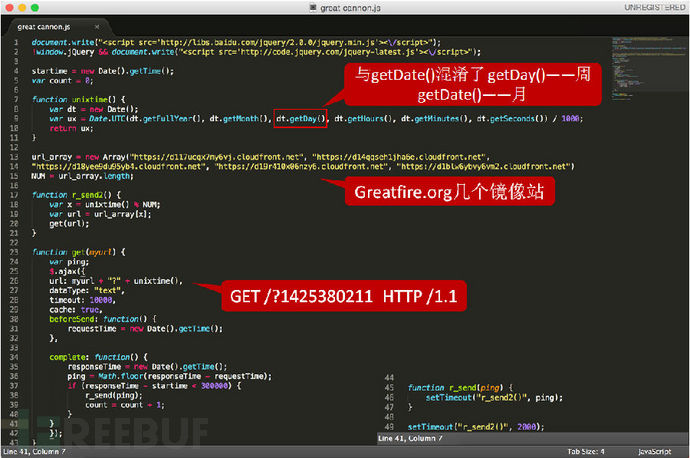The height and width of the screenshot is (458, 690).
Task: Click the red close window button
Action: click(10, 7)
